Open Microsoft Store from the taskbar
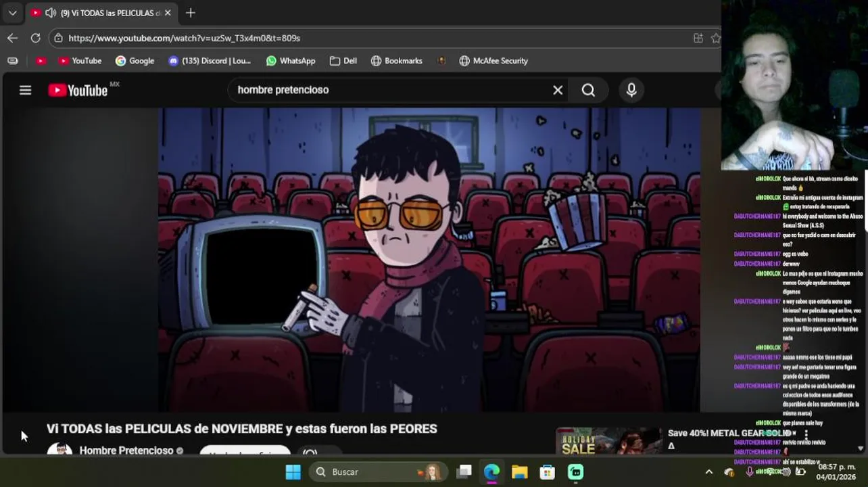868x487 pixels. (x=548, y=472)
